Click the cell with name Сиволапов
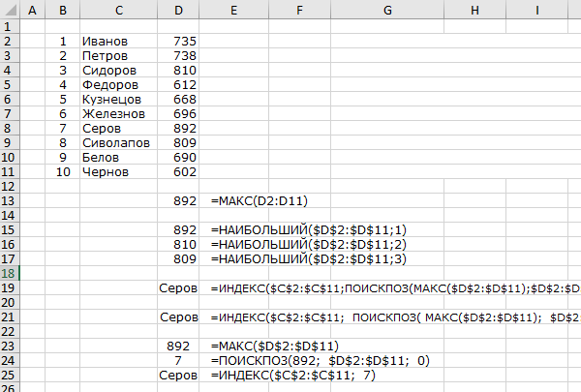Image resolution: width=581 pixels, height=392 pixels. [116, 142]
